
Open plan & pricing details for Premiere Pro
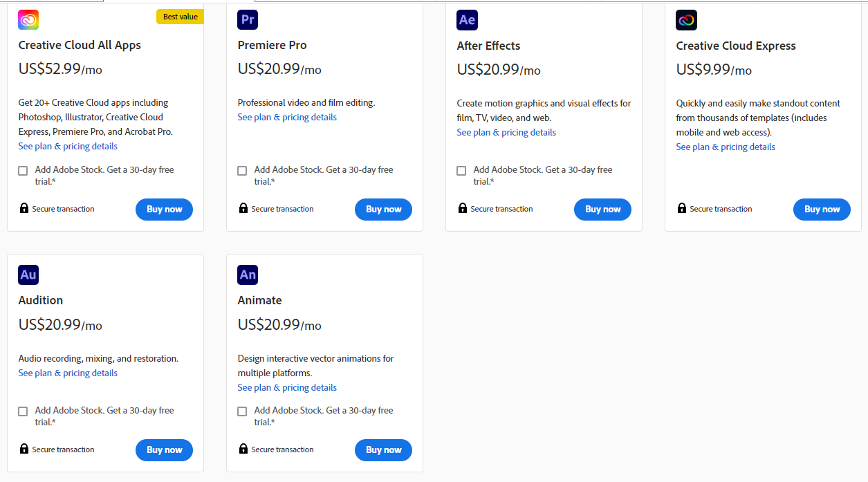tap(287, 118)
